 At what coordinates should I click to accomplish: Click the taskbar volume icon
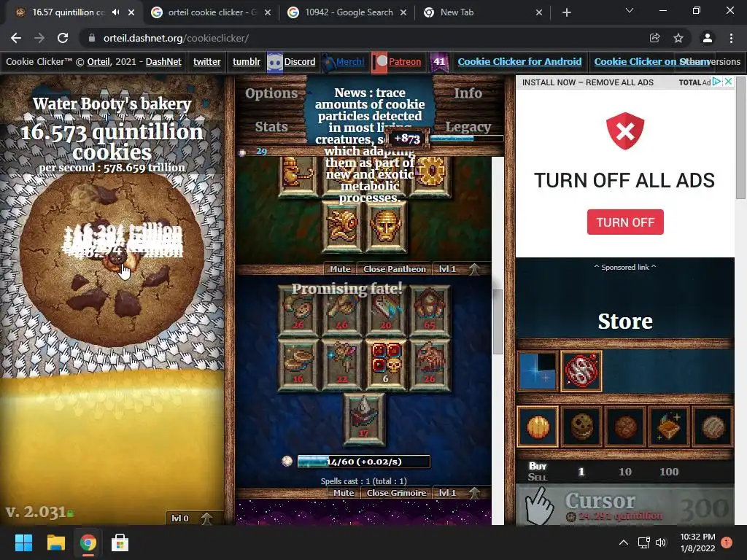[661, 542]
